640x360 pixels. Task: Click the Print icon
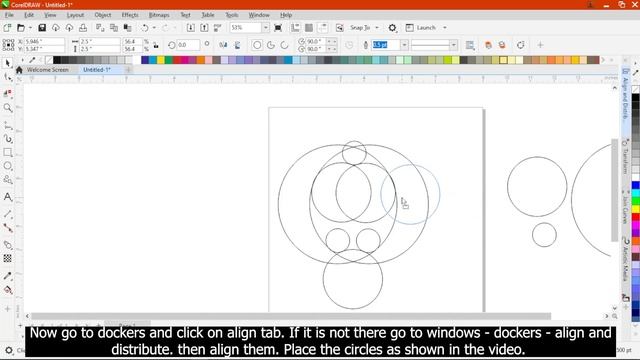tap(83, 28)
